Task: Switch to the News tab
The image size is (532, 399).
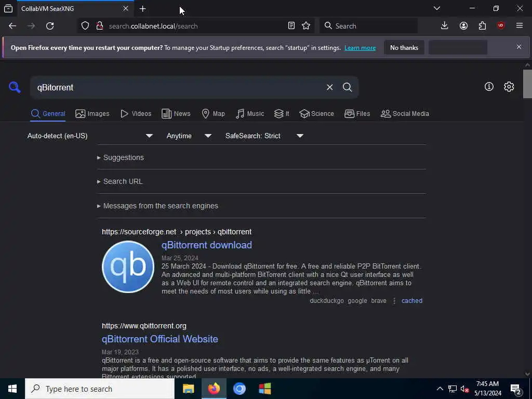Action: (176, 114)
